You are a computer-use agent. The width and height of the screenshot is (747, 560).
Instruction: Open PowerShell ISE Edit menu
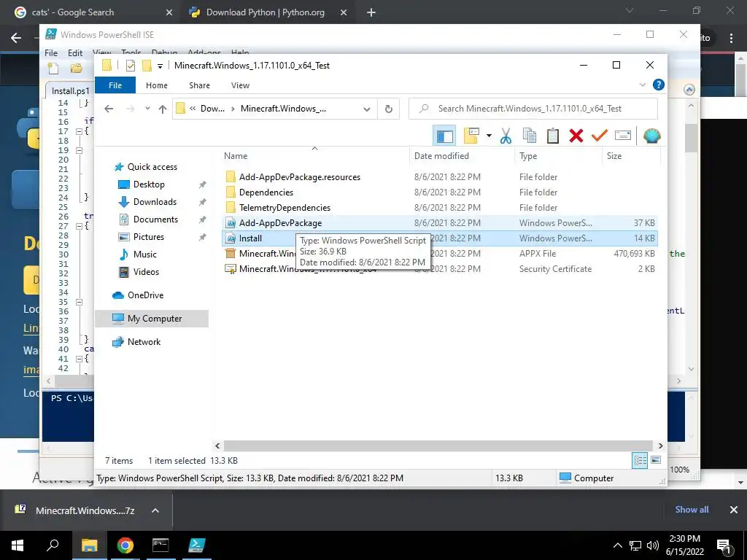(x=75, y=52)
